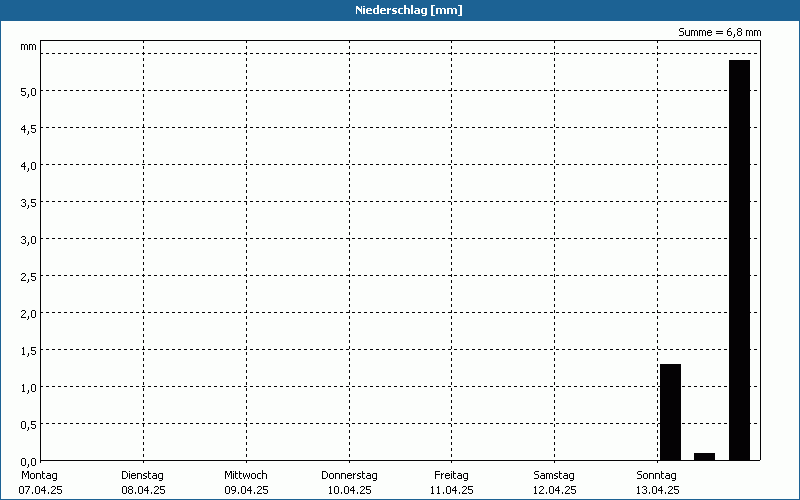Click the smallest 0,1 mm Sonntag bar
The width and height of the screenshot is (800, 500).
tap(705, 457)
